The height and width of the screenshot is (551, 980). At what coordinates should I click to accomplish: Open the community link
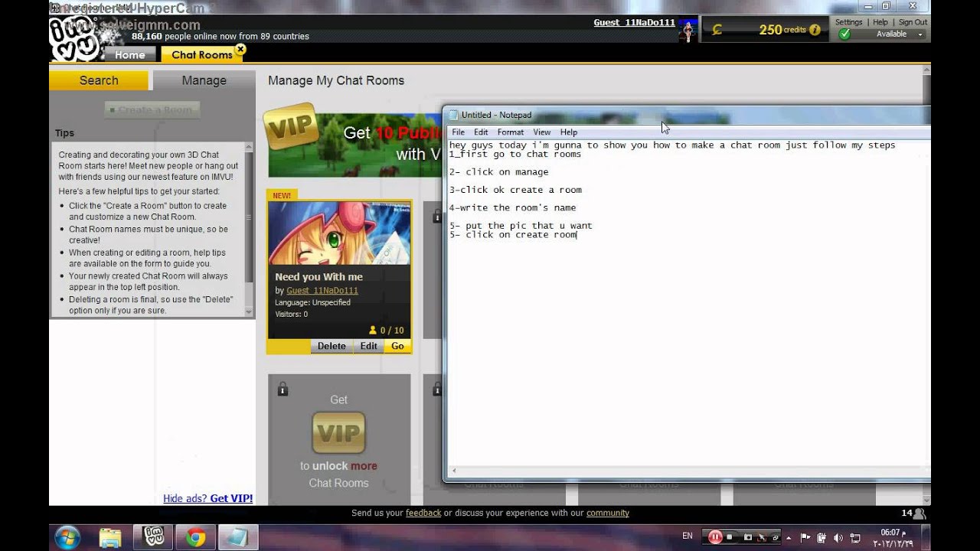click(x=608, y=513)
